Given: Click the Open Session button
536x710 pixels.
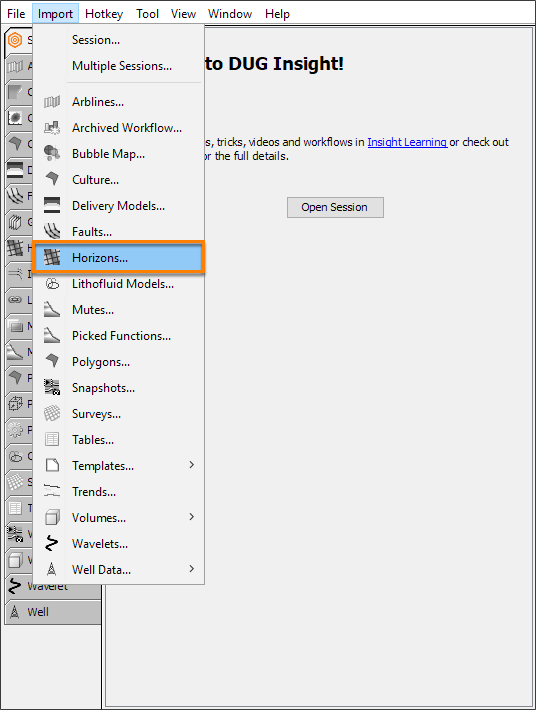Looking at the screenshot, I should click(335, 207).
